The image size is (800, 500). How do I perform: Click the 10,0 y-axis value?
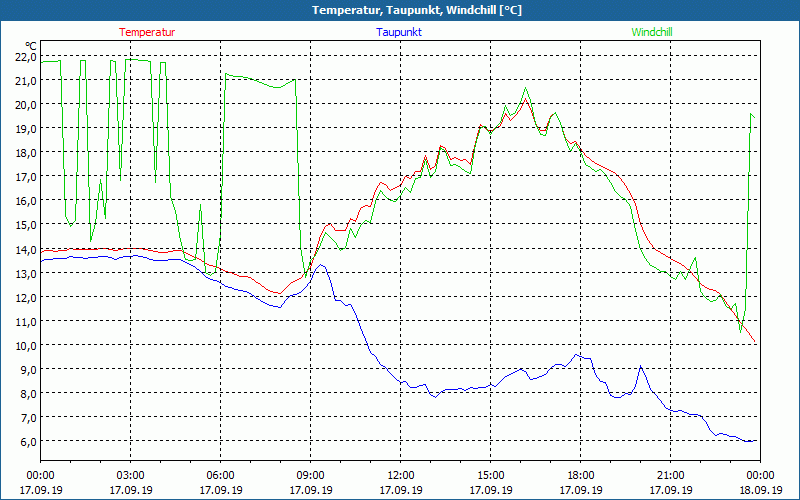tap(26, 345)
